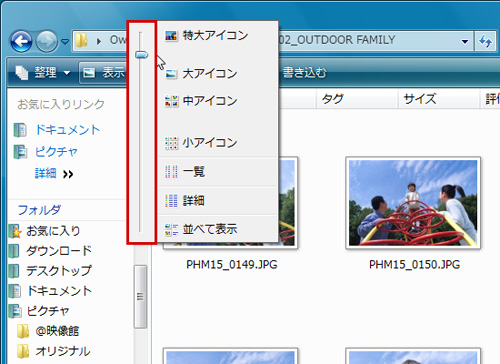This screenshot has height=364, width=500.
Task: Select ダウンロード in folder tree
Action: [x=59, y=251]
